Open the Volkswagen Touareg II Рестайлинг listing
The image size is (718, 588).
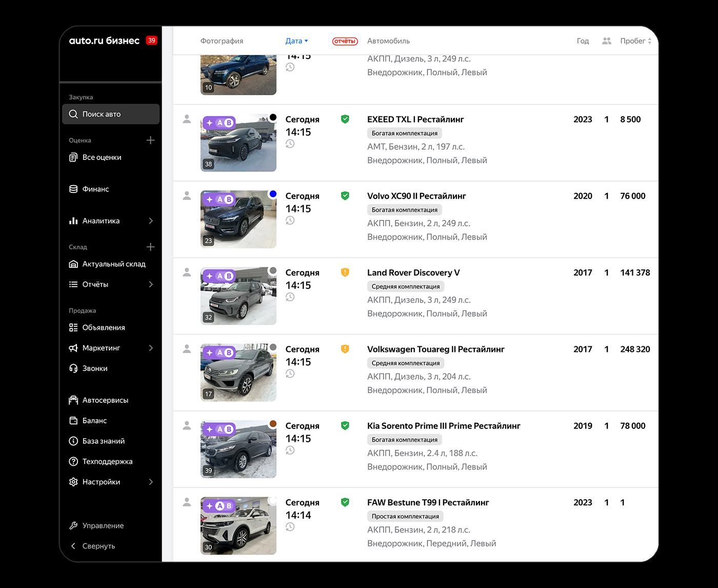tap(436, 349)
